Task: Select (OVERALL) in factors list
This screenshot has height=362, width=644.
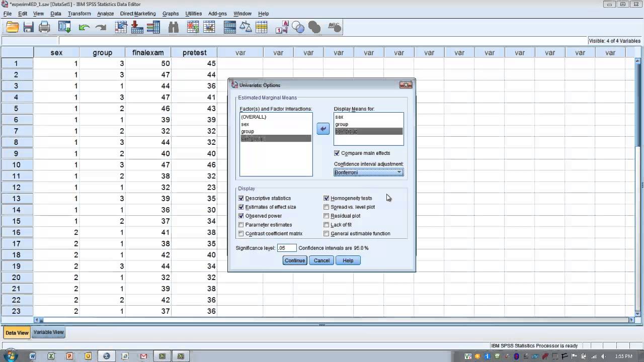Action: click(x=276, y=117)
